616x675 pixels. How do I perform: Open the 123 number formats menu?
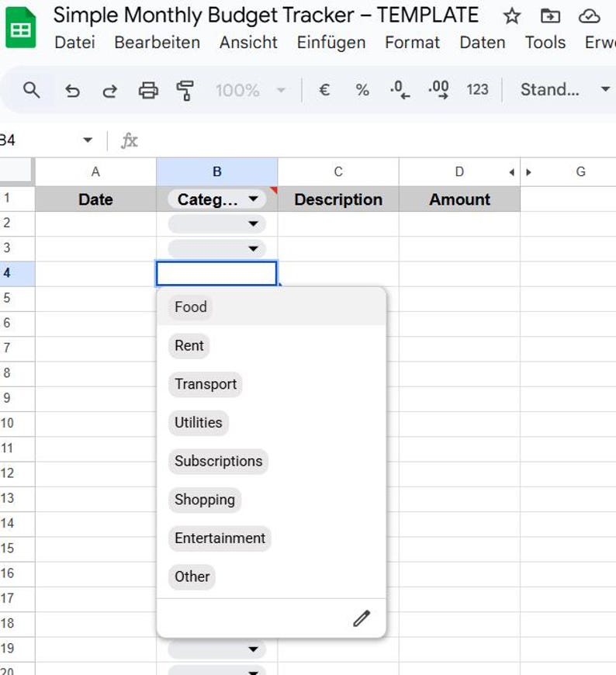pyautogui.click(x=477, y=89)
